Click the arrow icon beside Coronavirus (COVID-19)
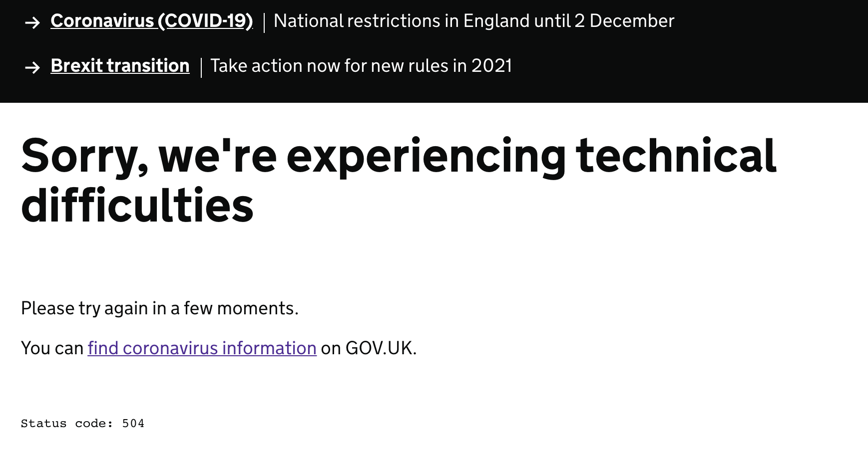The width and height of the screenshot is (868, 470). click(32, 22)
